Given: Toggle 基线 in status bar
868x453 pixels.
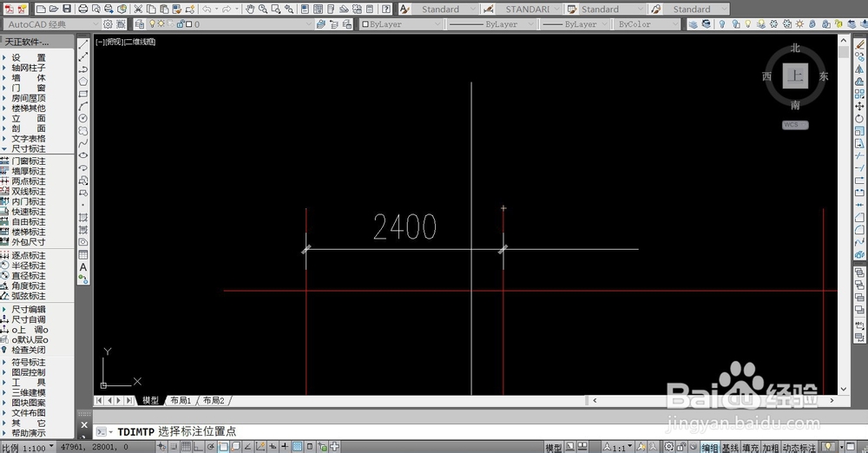Looking at the screenshot, I should point(730,448).
